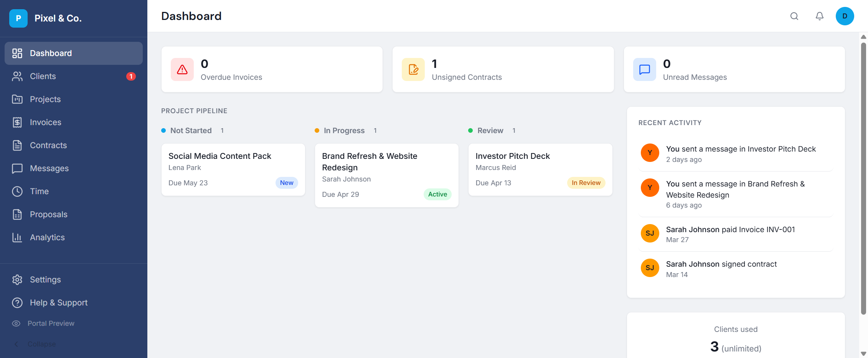The height and width of the screenshot is (358, 868).
Task: Toggle the Portal Preview eye
Action: 16,323
